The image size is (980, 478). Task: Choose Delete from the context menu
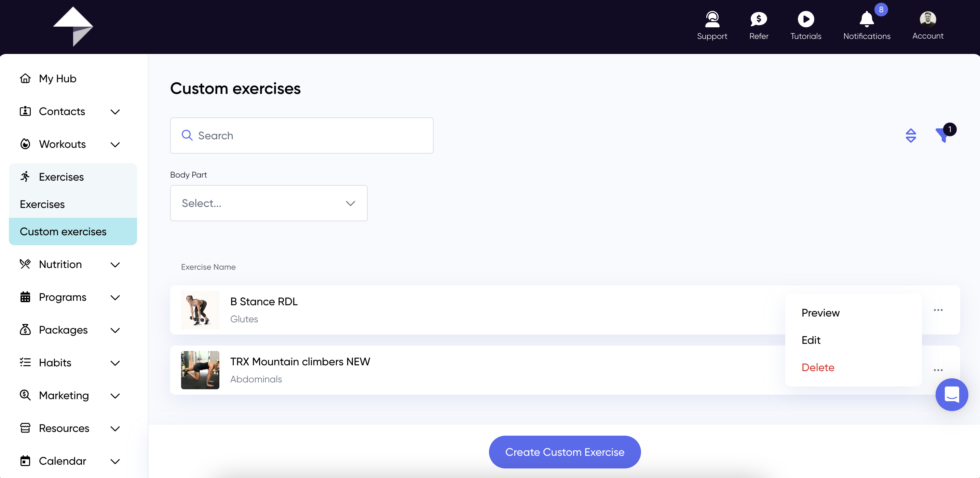pyautogui.click(x=818, y=367)
